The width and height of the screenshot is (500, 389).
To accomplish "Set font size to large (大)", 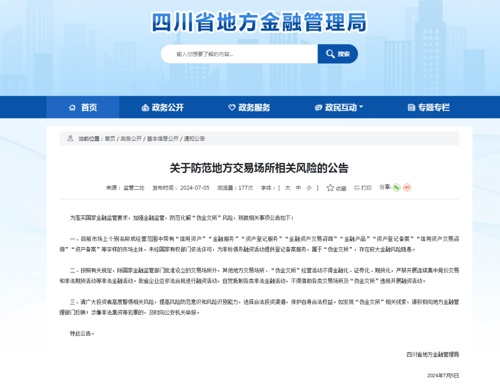I will click(x=288, y=188).
